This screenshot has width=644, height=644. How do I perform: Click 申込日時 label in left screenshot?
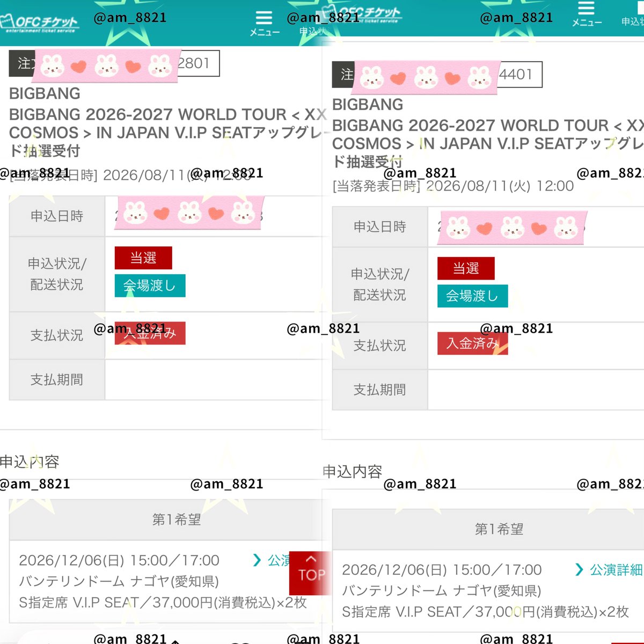click(57, 216)
